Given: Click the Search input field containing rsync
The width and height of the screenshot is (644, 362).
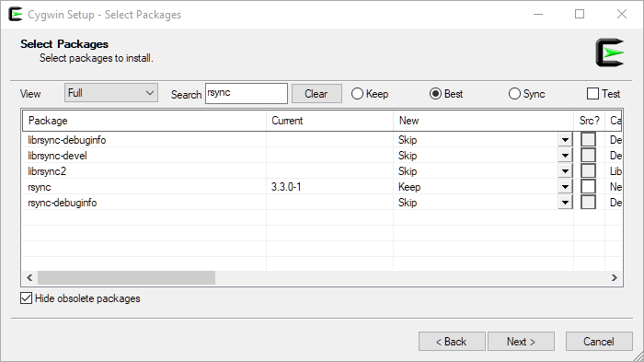Looking at the screenshot, I should click(247, 93).
